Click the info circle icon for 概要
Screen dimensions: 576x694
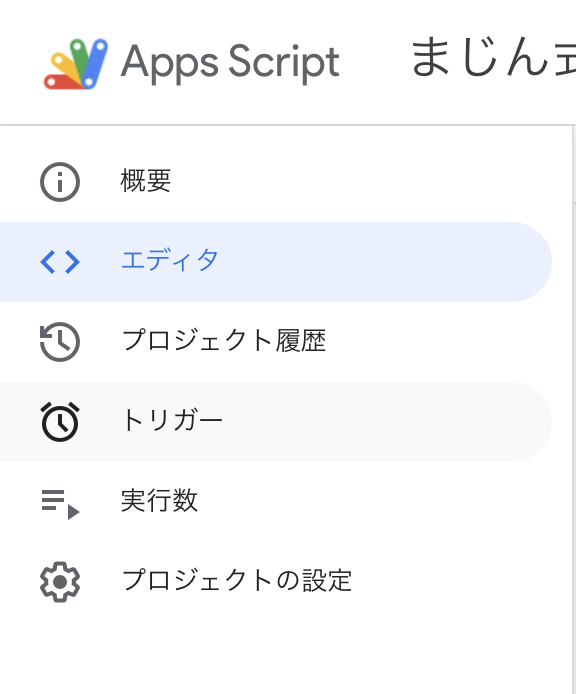(x=60, y=182)
